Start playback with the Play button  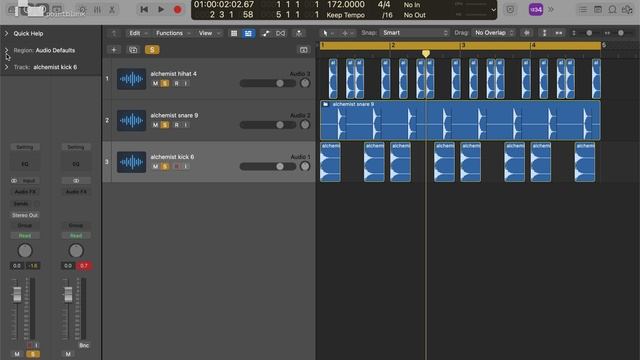point(161,9)
